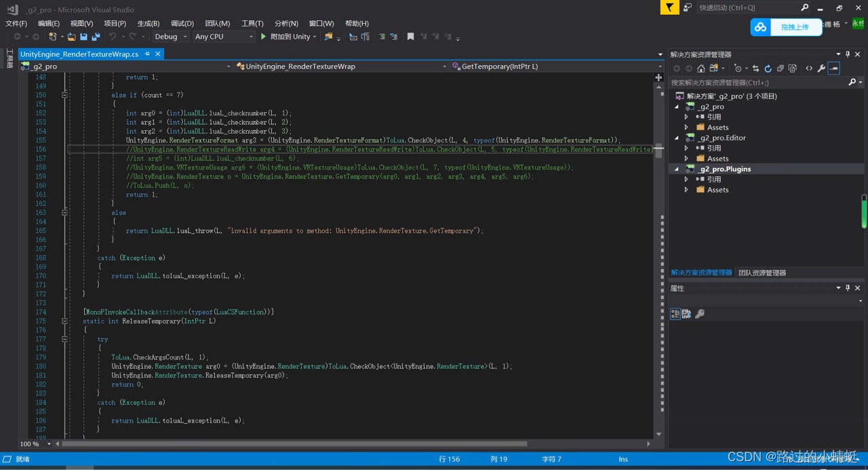Open the 调试(D) menu

[x=182, y=24]
